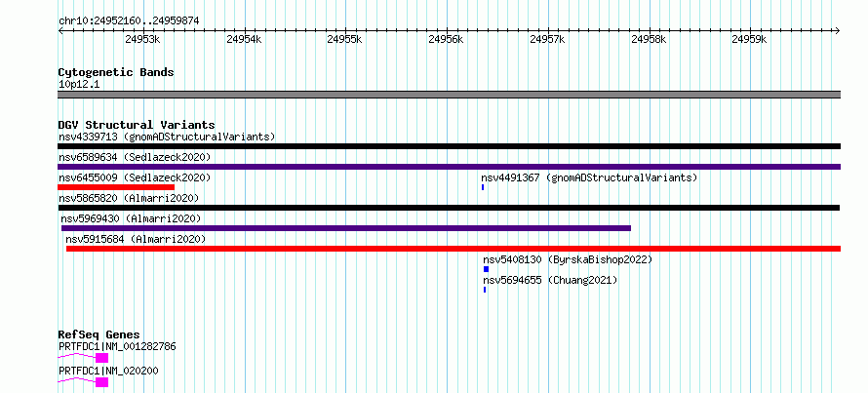Click the left arrowhead of the ruler
868x393 pixels.
tap(60, 31)
